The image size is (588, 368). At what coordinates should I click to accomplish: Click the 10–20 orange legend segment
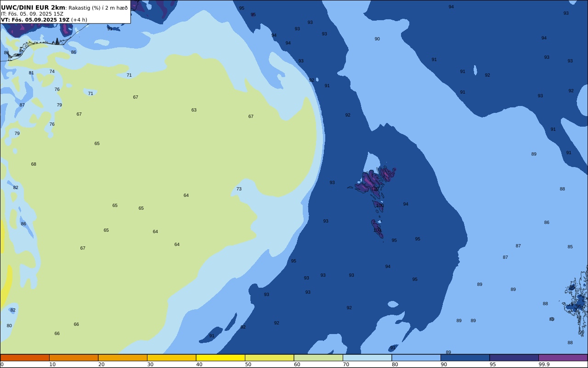(x=73, y=357)
